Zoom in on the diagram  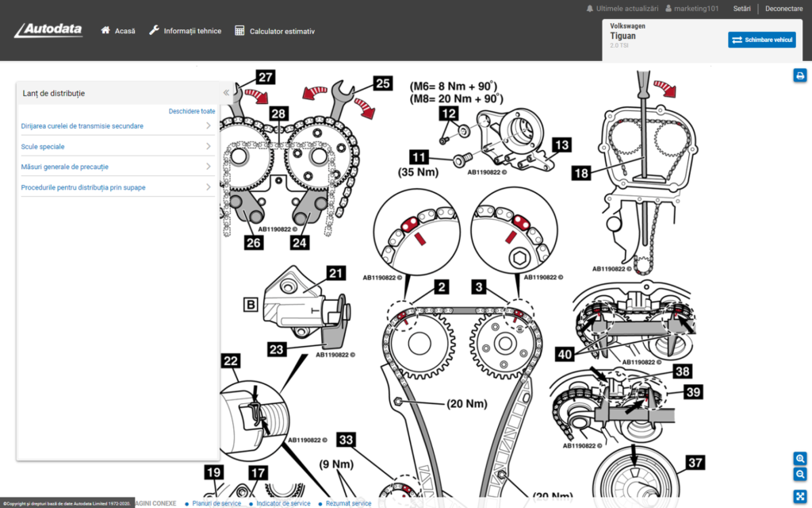point(800,459)
